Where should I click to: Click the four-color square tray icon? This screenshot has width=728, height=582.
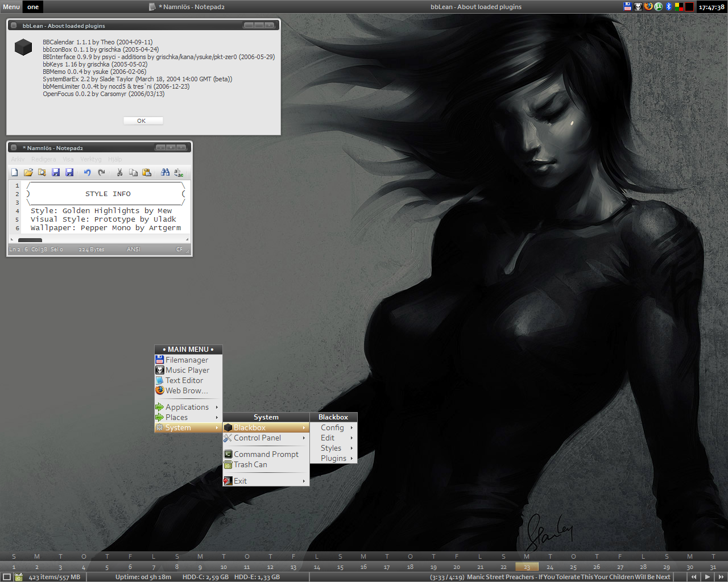click(x=679, y=7)
